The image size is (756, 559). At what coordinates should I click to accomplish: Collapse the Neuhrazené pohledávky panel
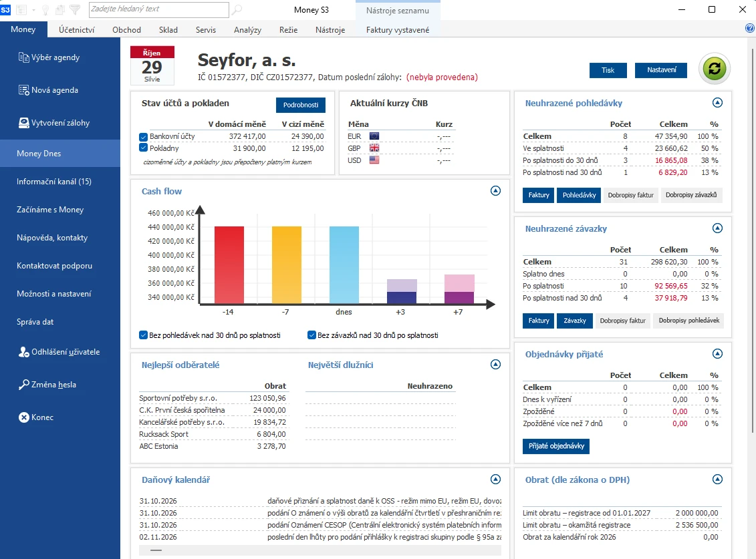click(x=717, y=103)
